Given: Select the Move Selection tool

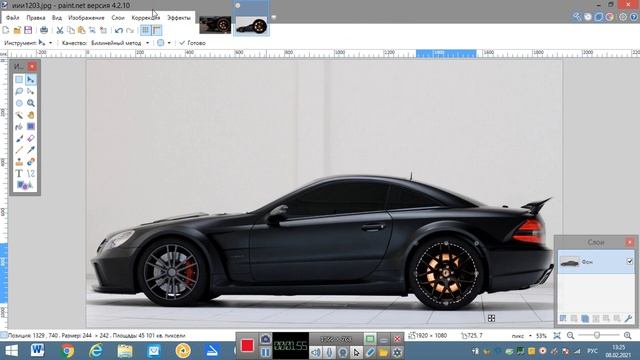Looking at the screenshot, I should [31, 91].
